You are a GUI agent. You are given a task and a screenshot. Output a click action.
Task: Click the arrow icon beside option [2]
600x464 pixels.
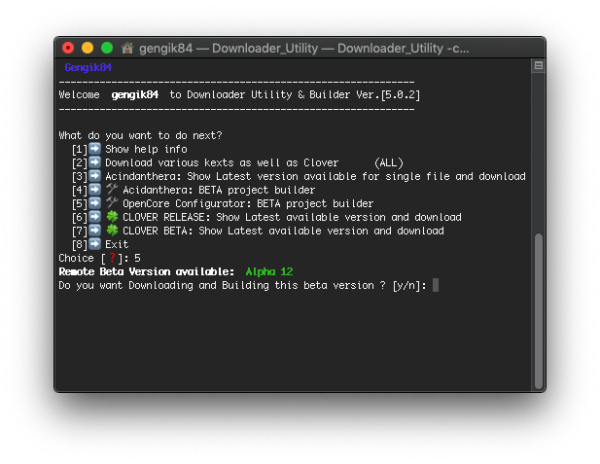[95, 162]
